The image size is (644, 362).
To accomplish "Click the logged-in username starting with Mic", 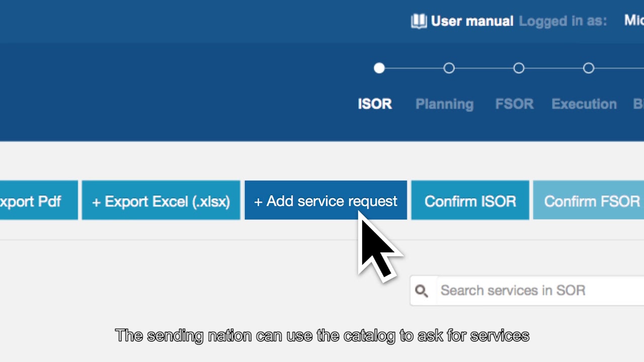I will coord(634,20).
